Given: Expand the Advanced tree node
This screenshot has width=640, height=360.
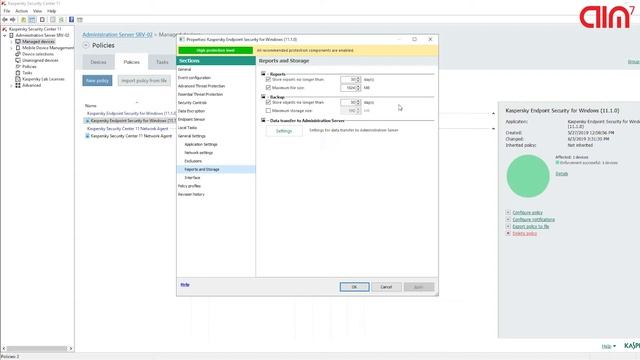Looking at the screenshot, I should coord(11,85).
